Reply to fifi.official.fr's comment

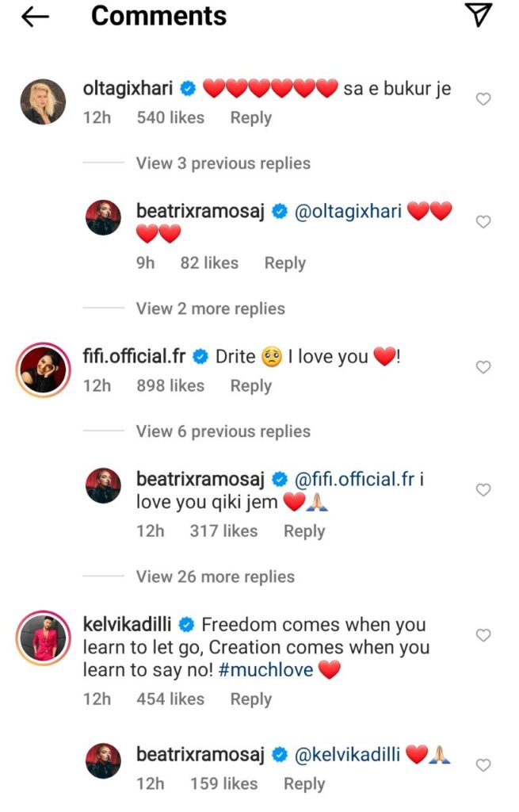(250, 385)
